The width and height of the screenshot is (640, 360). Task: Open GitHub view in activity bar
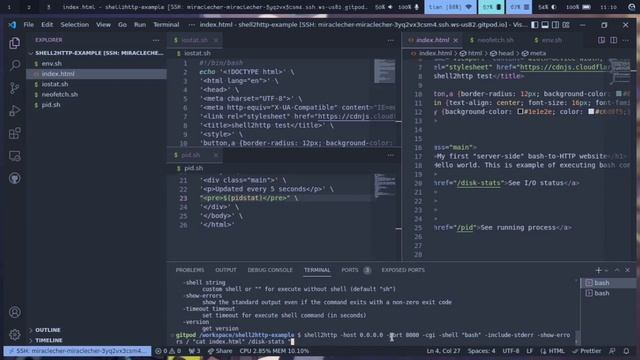(15, 178)
